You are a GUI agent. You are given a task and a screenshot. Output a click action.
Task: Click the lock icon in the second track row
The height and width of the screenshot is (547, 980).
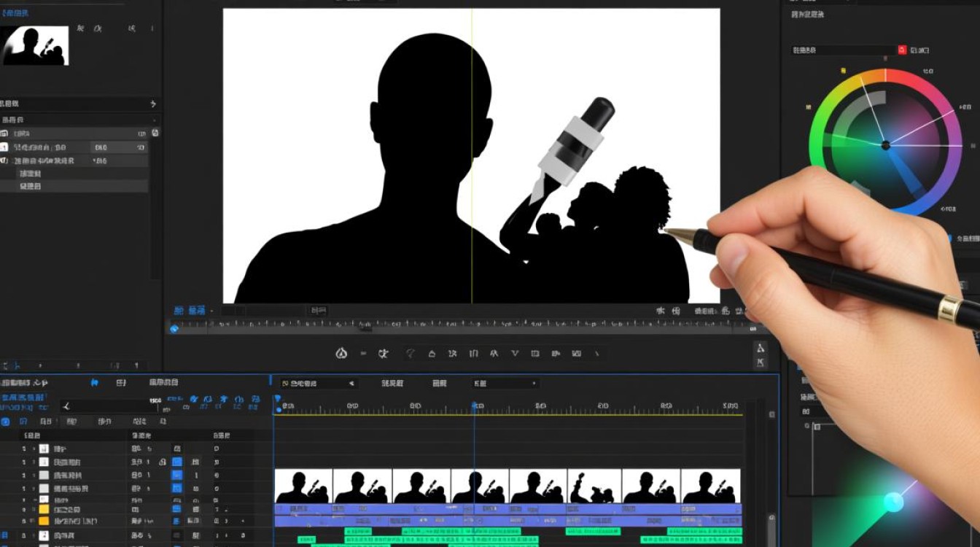162,462
